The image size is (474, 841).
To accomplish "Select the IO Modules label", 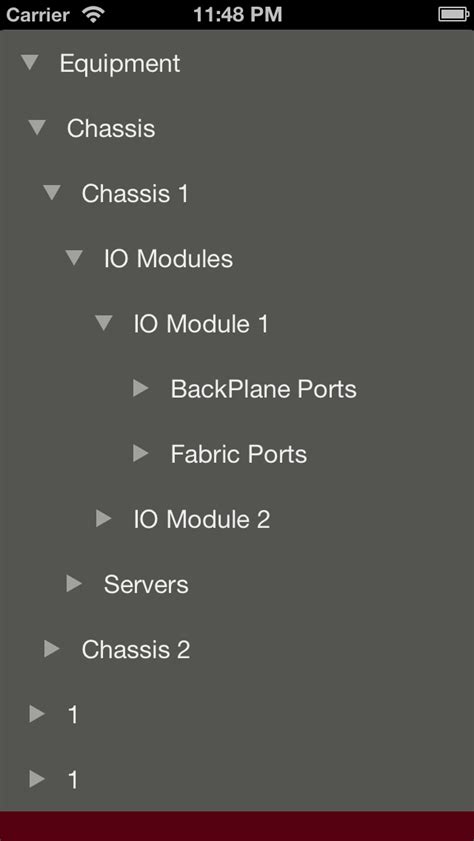I will [x=168, y=259].
